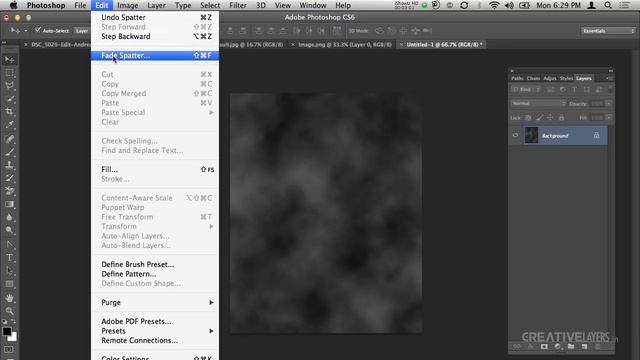This screenshot has height=360, width=640.
Task: Click the Opacity value field
Action: (x=596, y=104)
